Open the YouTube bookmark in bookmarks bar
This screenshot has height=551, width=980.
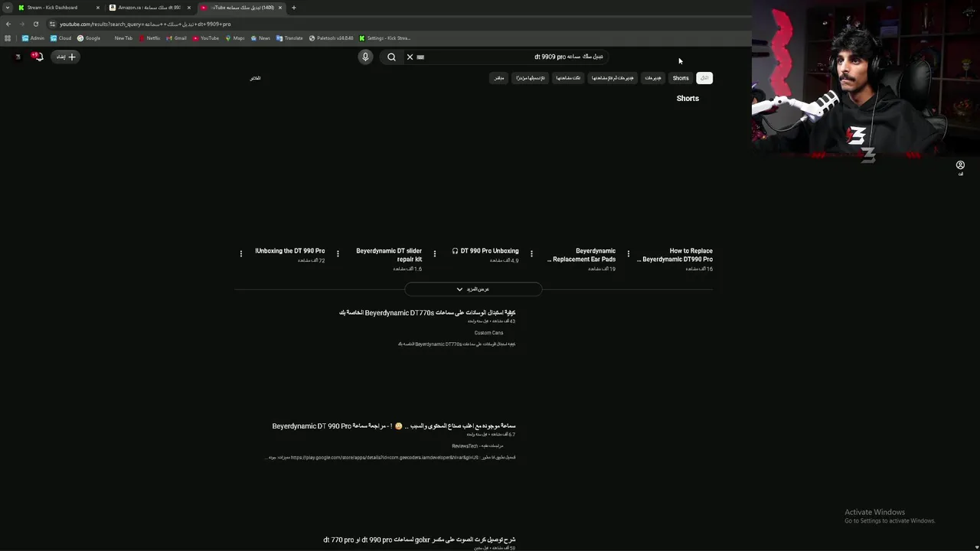tap(206, 38)
